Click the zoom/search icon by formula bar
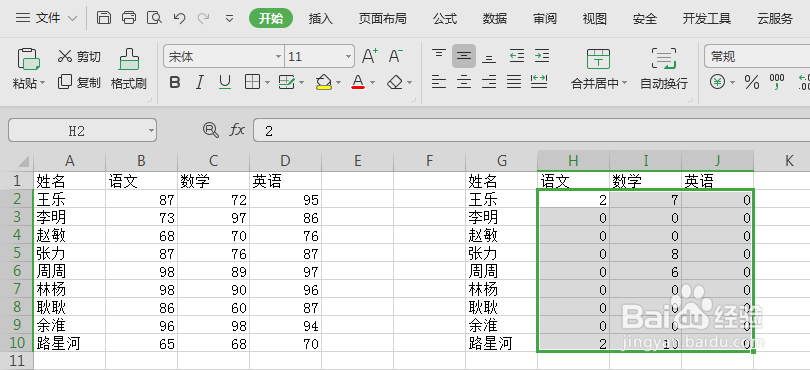Image resolution: width=810 pixels, height=370 pixels. pos(211,130)
